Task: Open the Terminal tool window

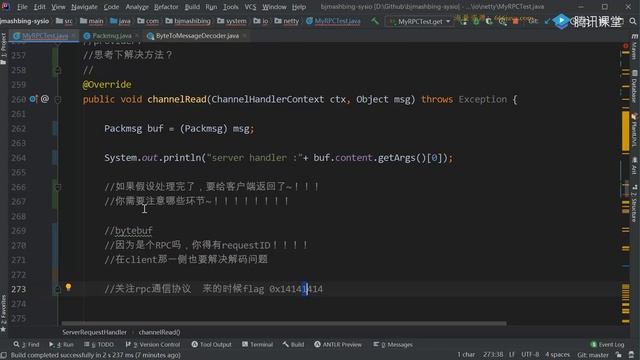Action: point(257,344)
